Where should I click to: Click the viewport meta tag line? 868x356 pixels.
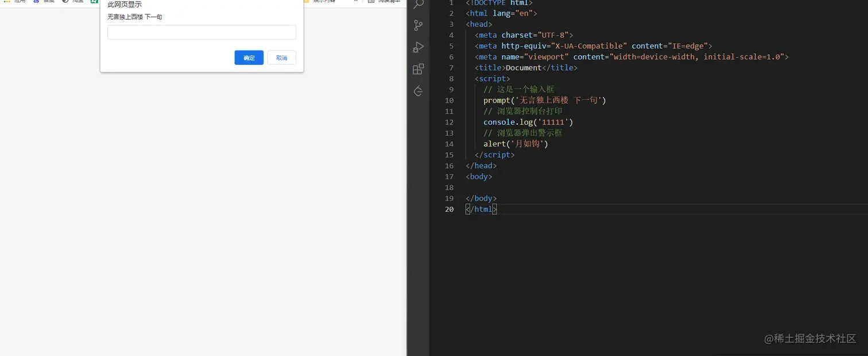[x=631, y=57]
